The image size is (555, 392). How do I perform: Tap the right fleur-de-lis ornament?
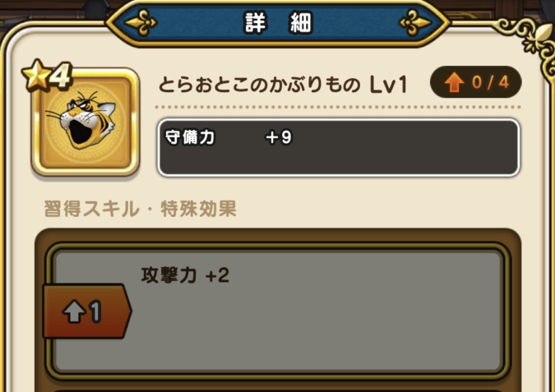point(415,23)
